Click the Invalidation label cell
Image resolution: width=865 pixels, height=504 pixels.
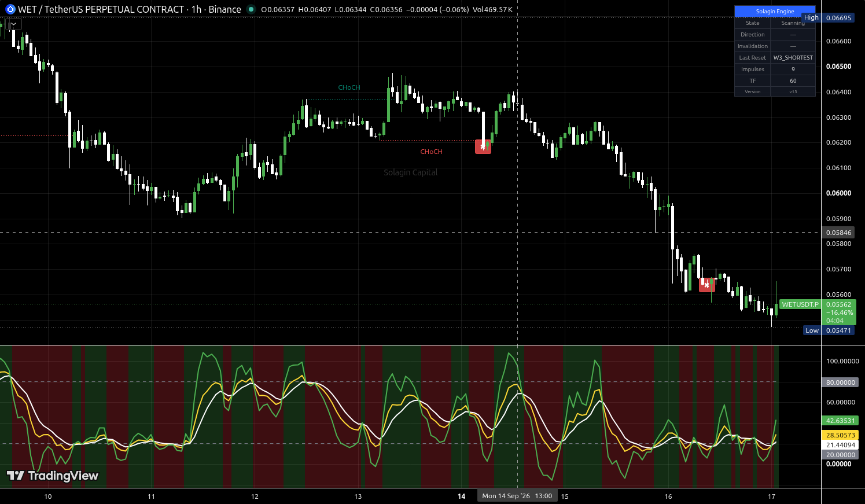point(753,46)
